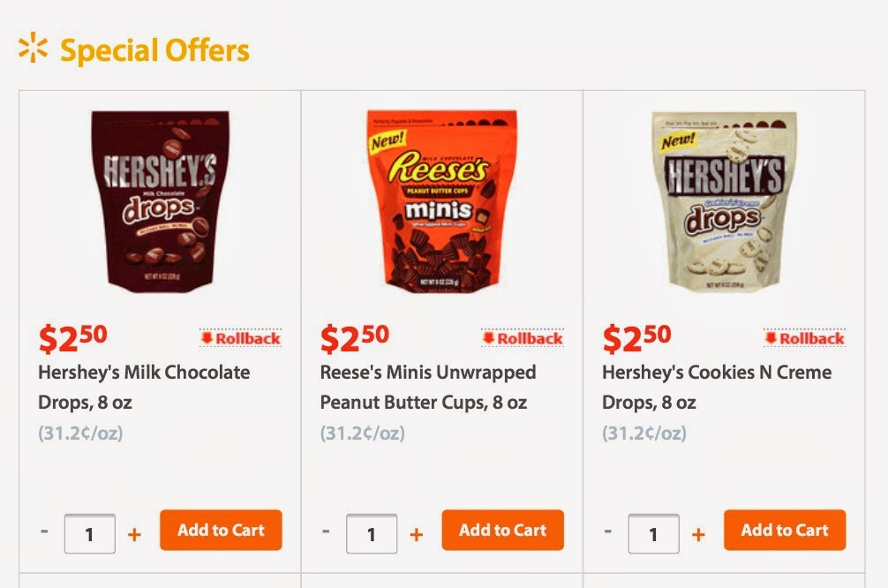Add Reese's Minis to cart

pyautogui.click(x=502, y=531)
